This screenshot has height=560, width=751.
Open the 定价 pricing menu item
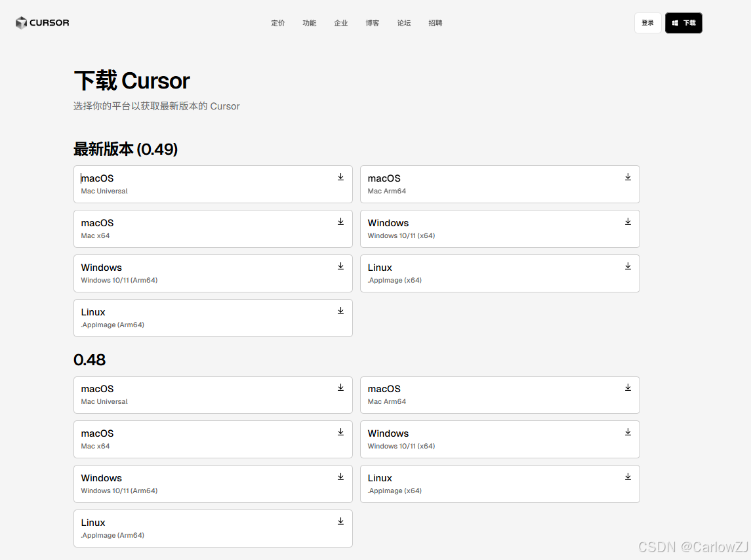tap(278, 23)
